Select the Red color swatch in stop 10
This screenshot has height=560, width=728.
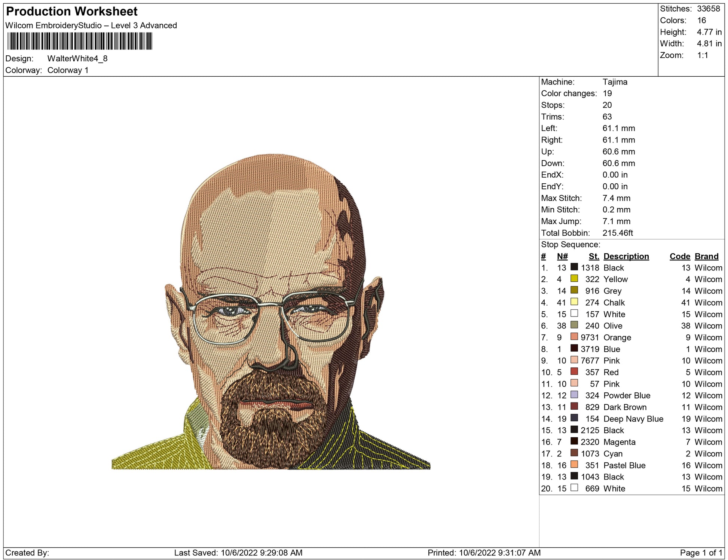[x=574, y=371]
